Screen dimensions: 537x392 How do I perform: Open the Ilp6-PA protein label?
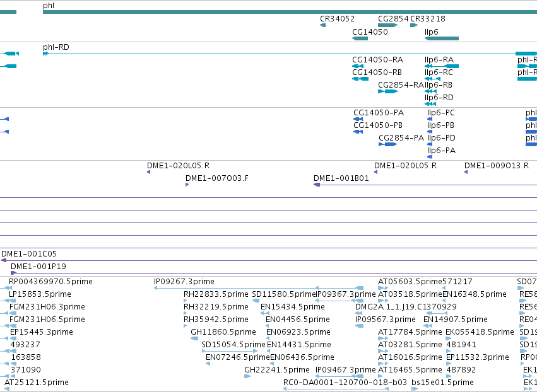[441, 151]
